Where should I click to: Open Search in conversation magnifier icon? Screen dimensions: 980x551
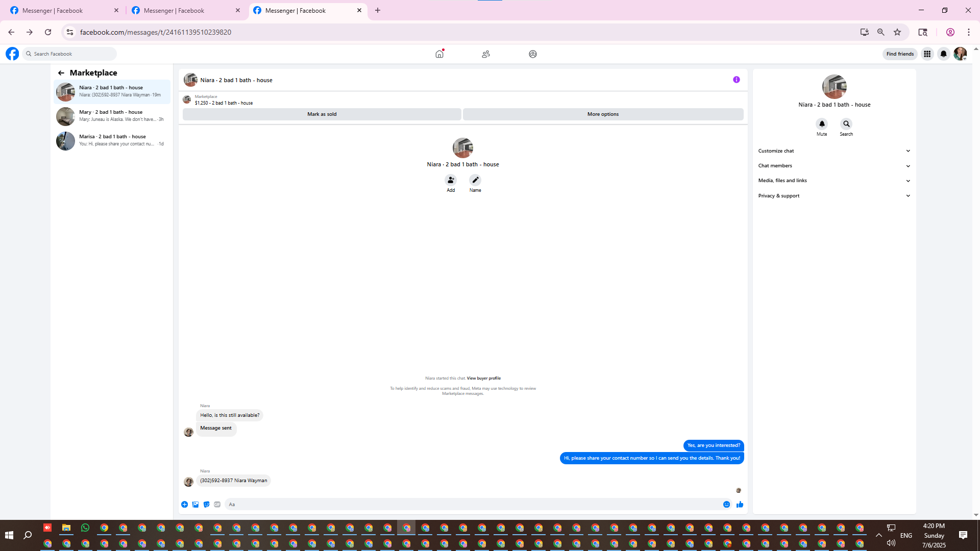pos(846,124)
